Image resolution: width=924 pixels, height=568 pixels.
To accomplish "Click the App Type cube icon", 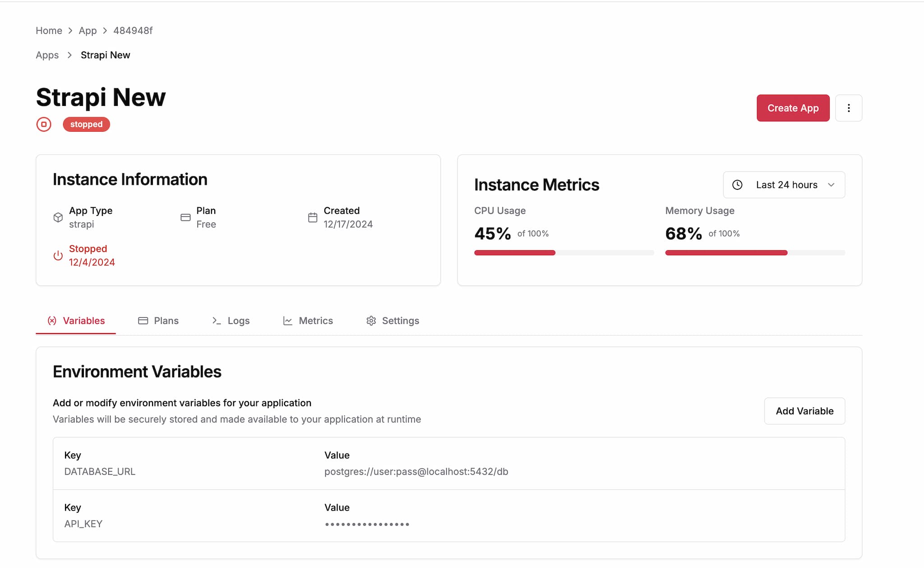I will click(58, 217).
